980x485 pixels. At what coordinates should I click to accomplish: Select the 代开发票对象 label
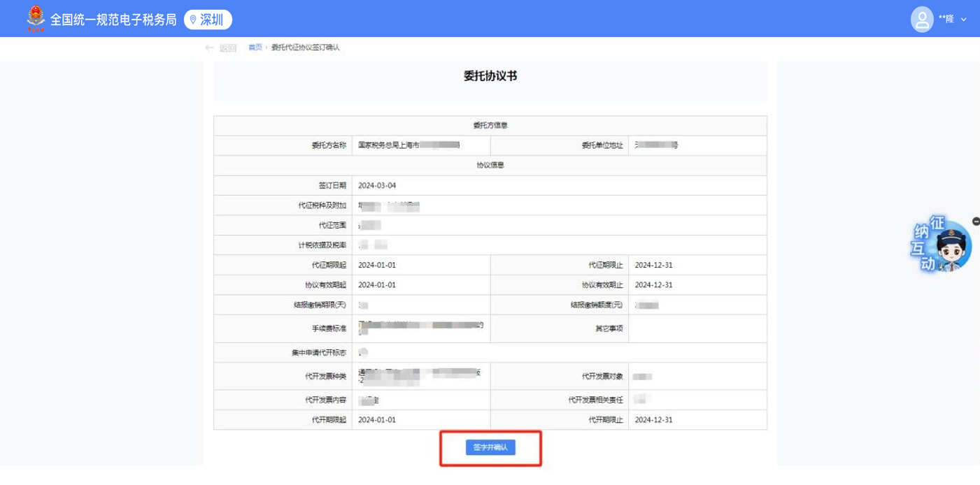tap(602, 377)
